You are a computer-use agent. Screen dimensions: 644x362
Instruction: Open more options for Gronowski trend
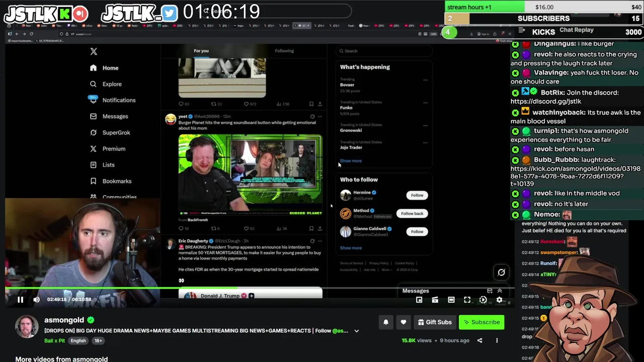click(425, 125)
